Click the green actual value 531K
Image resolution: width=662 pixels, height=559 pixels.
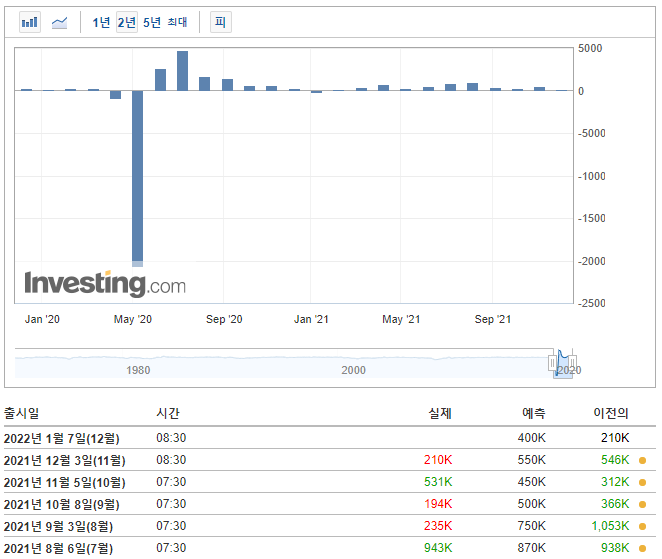pyautogui.click(x=438, y=482)
